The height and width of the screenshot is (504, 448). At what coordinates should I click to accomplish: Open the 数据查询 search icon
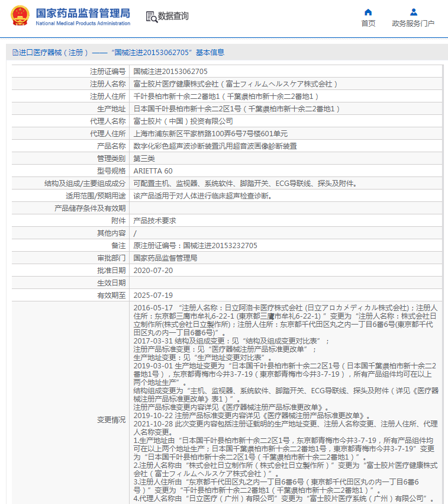click(152, 17)
